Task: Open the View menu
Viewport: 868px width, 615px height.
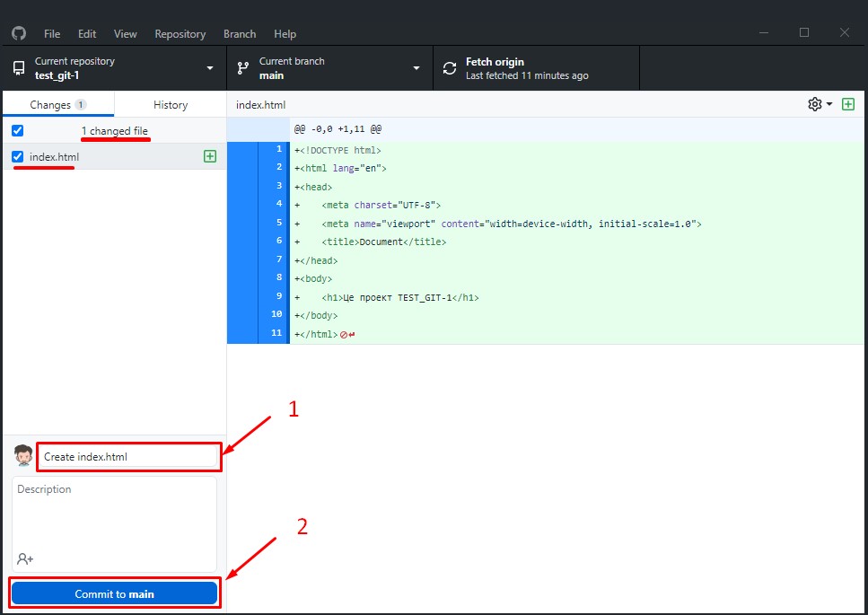Action: pyautogui.click(x=125, y=34)
